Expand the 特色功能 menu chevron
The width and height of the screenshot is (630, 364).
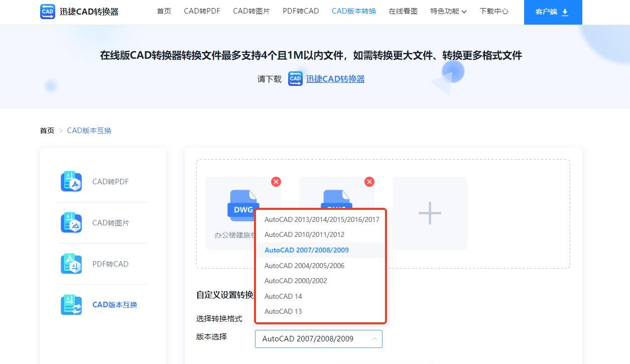point(463,11)
